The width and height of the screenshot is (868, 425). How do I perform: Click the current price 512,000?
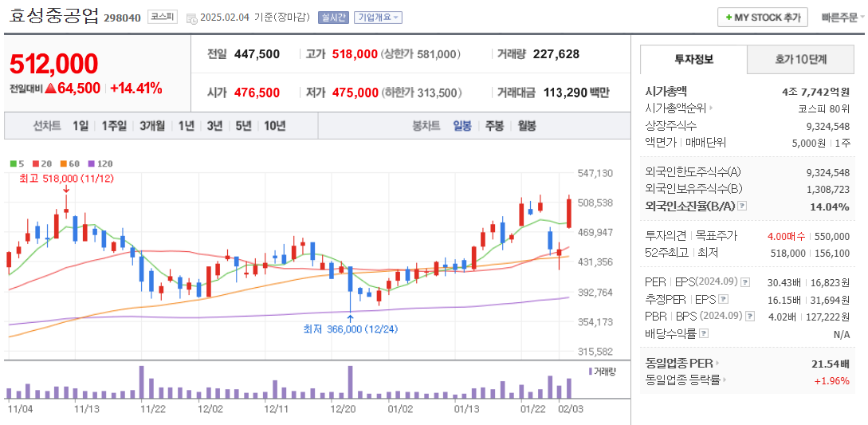53,65
